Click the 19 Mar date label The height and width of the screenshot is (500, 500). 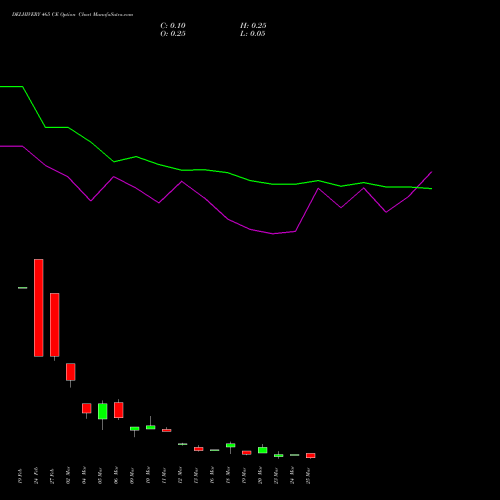tap(244, 476)
